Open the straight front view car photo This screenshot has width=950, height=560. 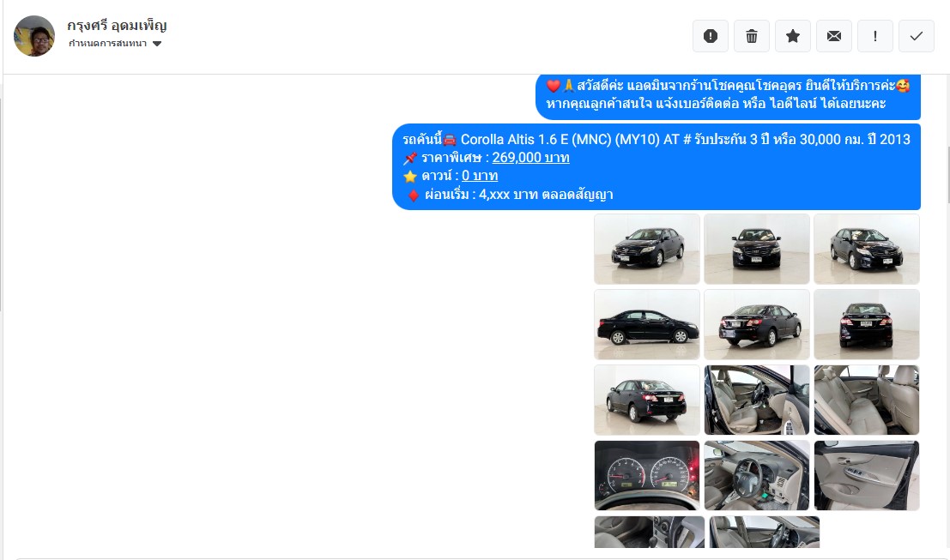[x=756, y=249]
